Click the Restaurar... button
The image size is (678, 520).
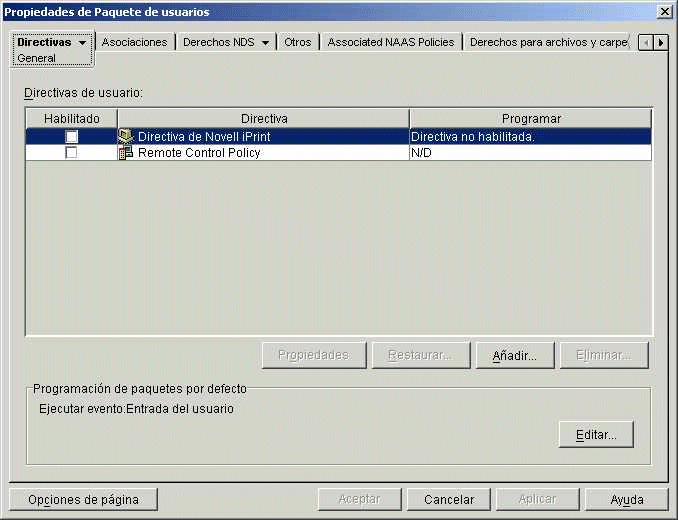click(421, 355)
